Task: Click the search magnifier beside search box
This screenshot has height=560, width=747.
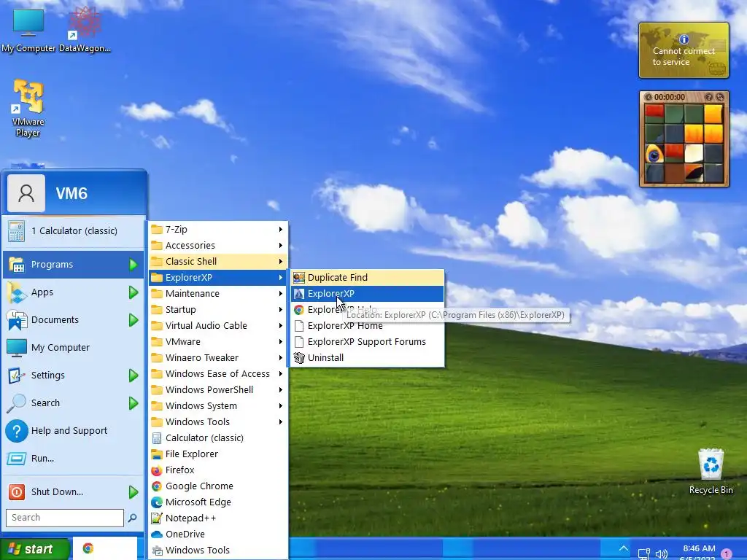Action: (x=133, y=518)
